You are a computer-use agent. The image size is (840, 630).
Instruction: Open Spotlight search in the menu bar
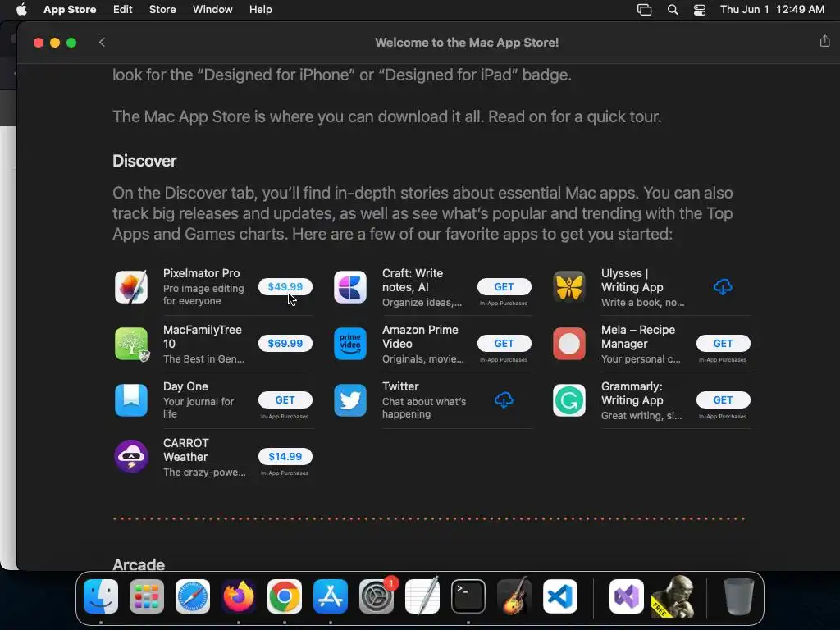coord(673,10)
